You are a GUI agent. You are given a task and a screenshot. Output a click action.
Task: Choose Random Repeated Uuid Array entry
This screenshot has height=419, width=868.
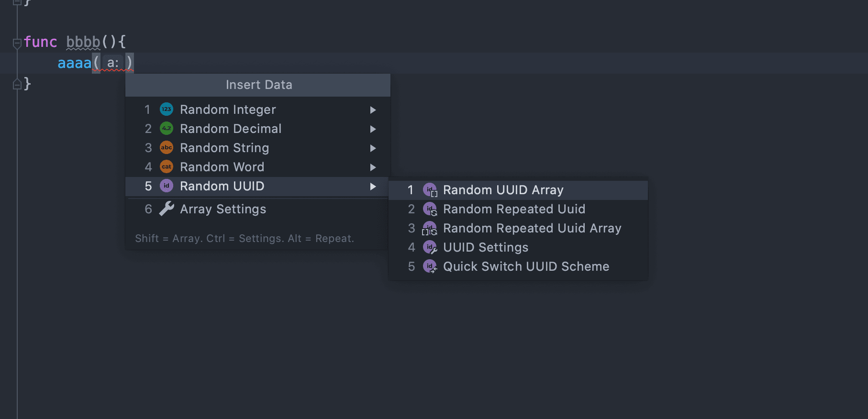click(532, 228)
